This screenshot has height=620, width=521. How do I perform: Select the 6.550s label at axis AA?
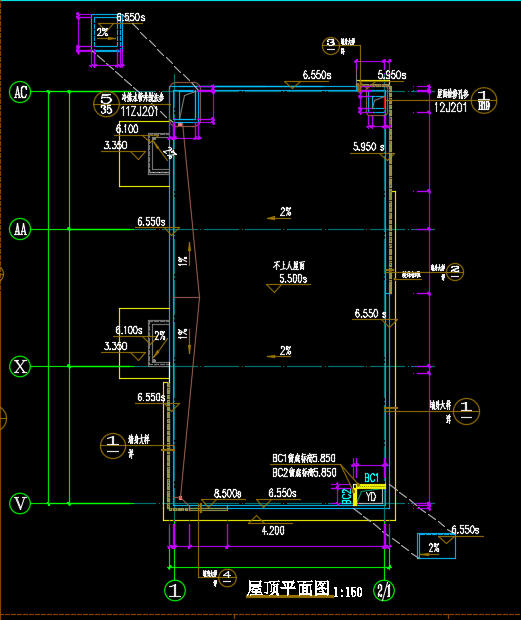(151, 222)
